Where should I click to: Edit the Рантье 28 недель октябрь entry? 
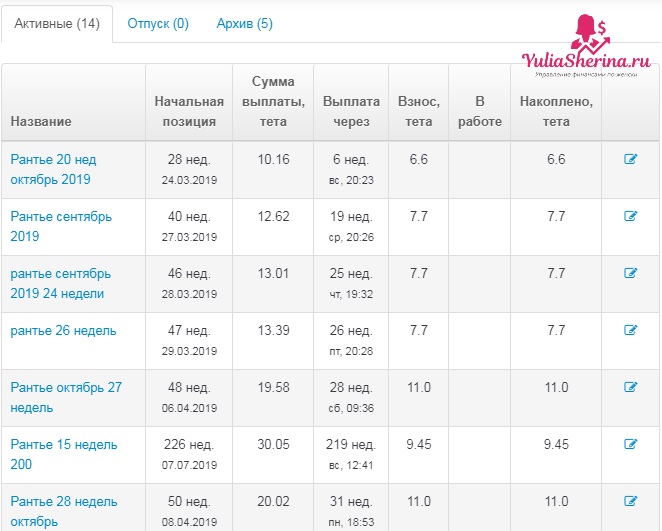click(x=630, y=501)
